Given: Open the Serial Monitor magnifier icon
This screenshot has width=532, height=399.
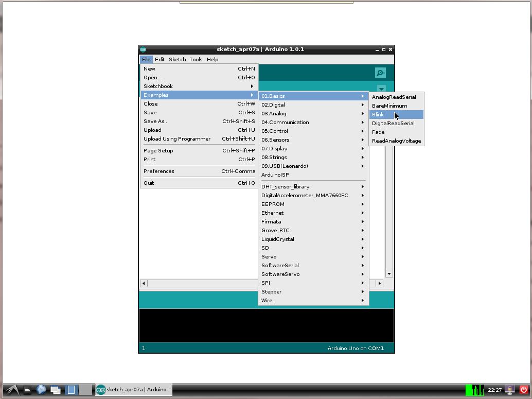Looking at the screenshot, I should (380, 73).
